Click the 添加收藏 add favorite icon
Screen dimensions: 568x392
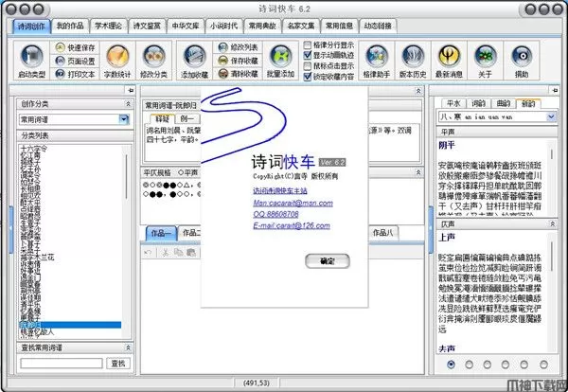click(194, 56)
